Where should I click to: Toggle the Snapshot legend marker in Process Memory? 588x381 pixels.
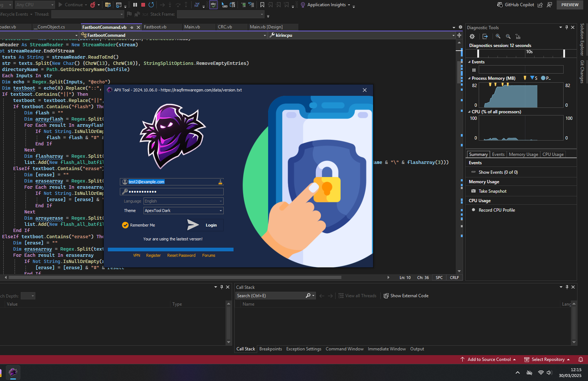[x=532, y=78]
